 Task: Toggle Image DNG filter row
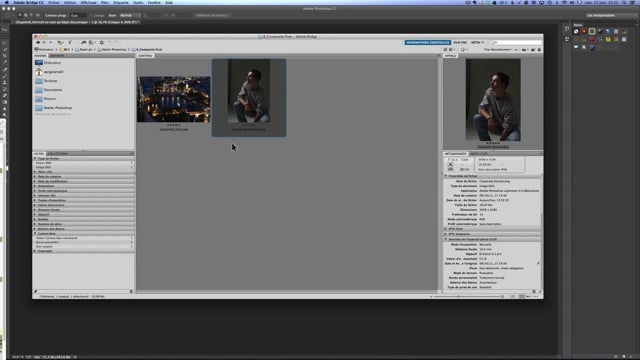(x=84, y=167)
